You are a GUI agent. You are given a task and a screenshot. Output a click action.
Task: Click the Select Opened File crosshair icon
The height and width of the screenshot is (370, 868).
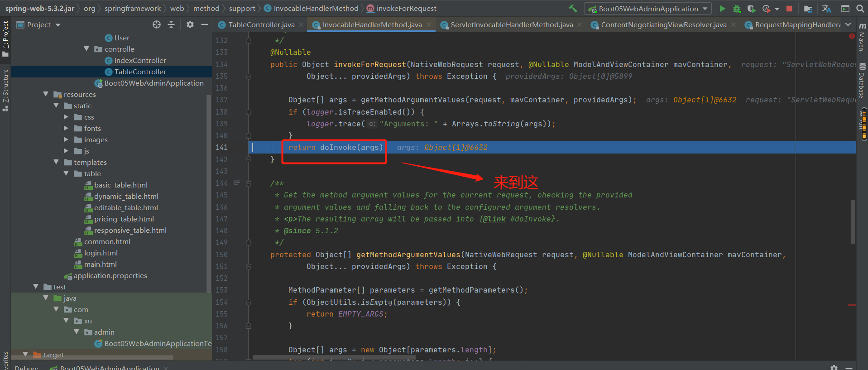click(x=157, y=24)
